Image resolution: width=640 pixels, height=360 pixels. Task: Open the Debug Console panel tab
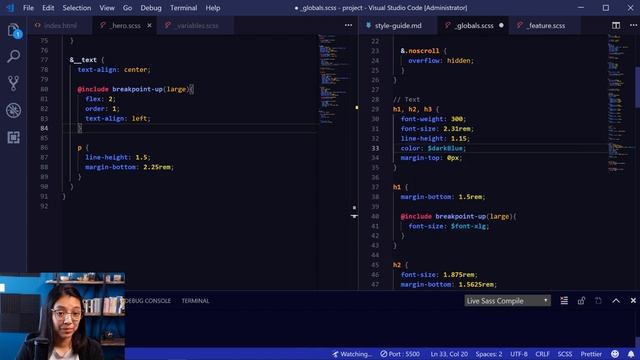pyautogui.click(x=148, y=301)
